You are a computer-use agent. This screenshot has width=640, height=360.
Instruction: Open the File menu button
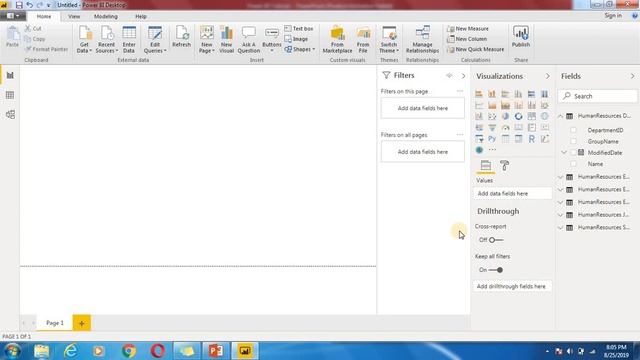pos(13,16)
